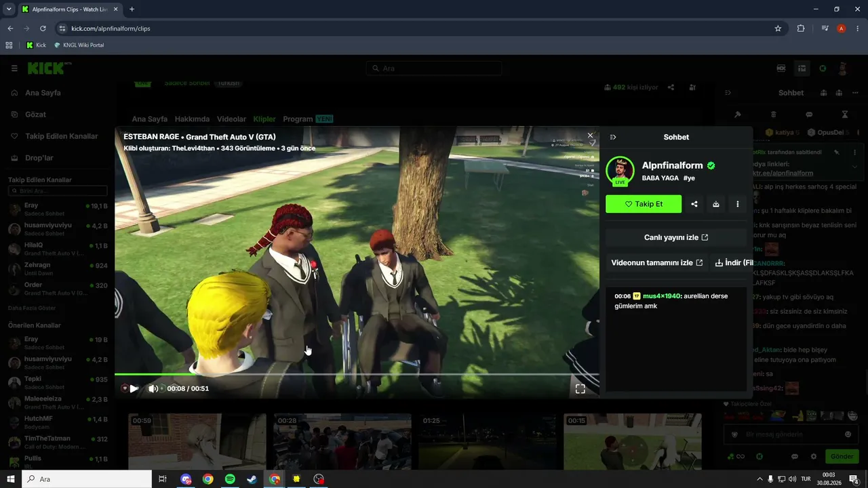
Task: Mute the clip audio
Action: tap(153, 388)
